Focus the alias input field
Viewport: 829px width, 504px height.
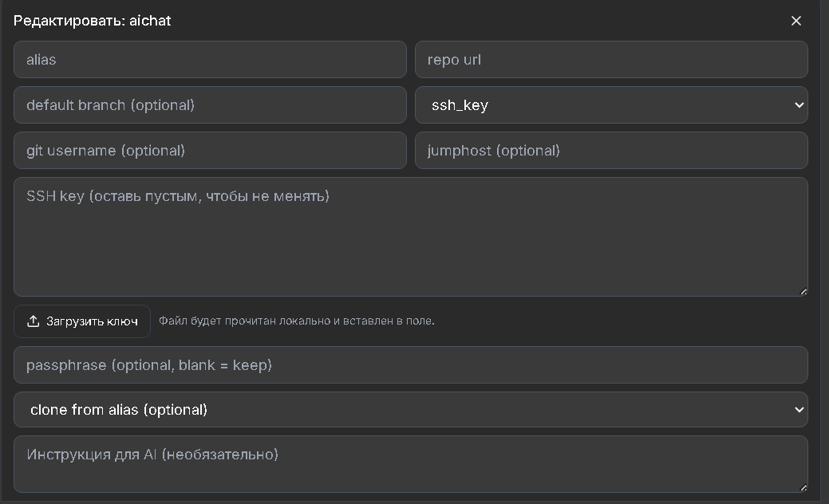pos(210,60)
